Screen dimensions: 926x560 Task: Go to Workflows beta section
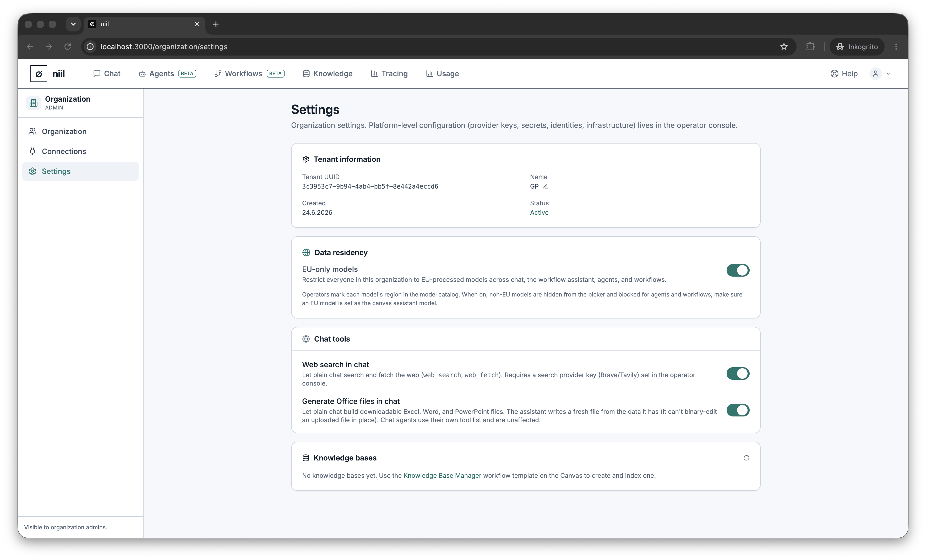[249, 74]
